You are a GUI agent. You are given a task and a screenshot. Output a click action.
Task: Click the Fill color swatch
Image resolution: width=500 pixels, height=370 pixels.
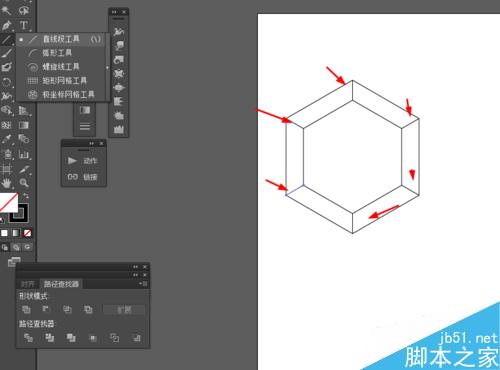pos(8,202)
